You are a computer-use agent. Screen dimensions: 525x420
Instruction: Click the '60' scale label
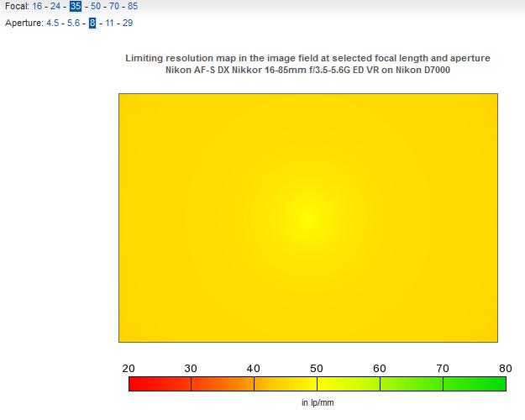pos(380,369)
